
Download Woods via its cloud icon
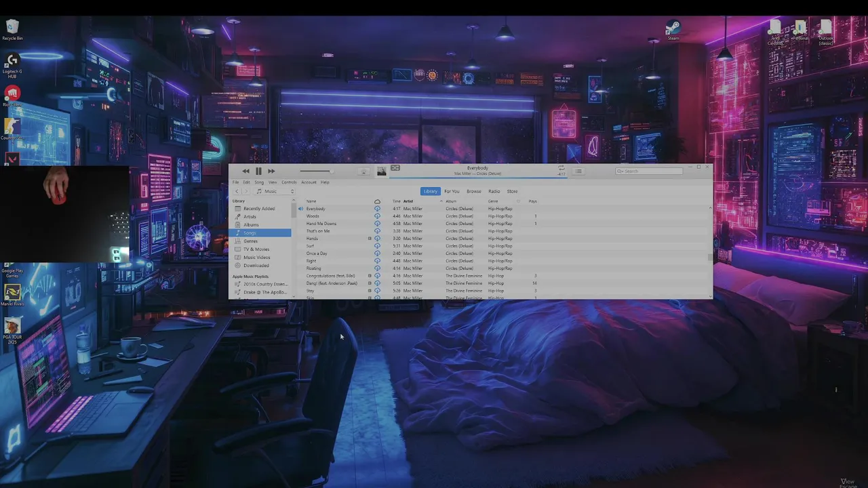click(378, 216)
